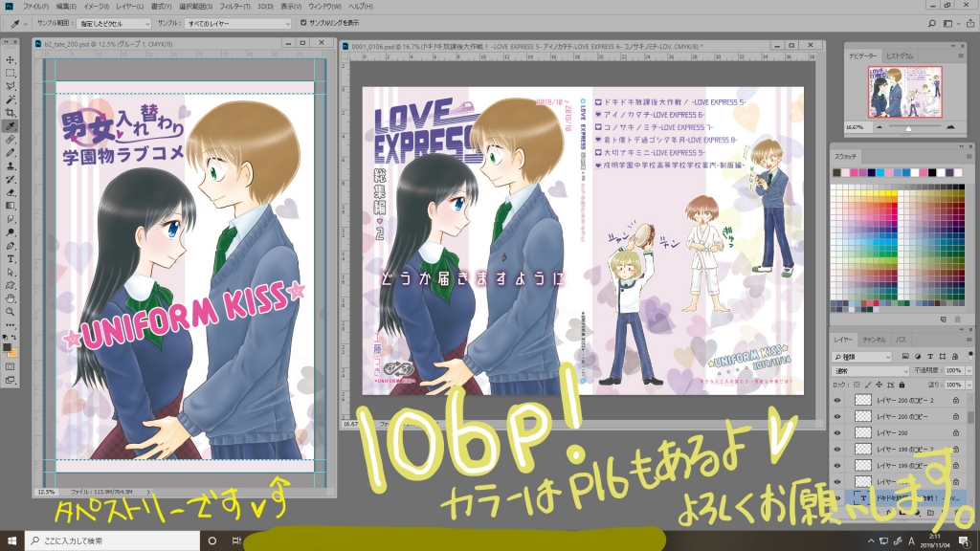Pick the cyan swatch in recent colors
Image resolution: width=980 pixels, height=551 pixels.
coord(880,172)
